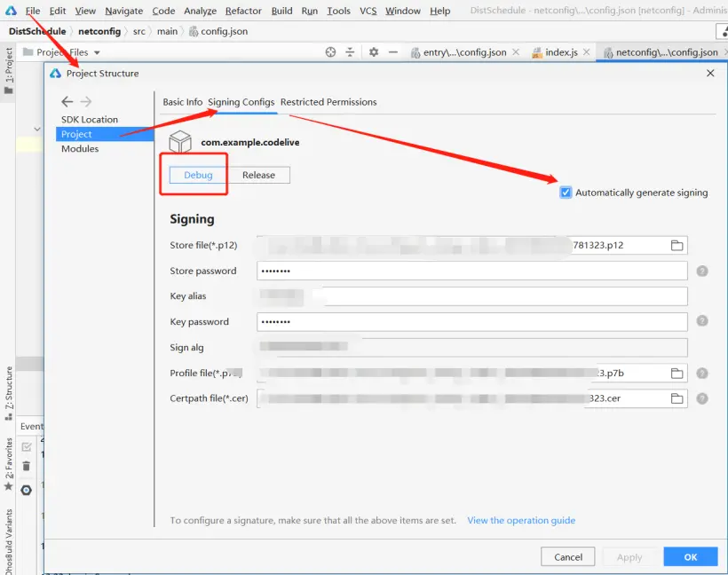This screenshot has width=728, height=575.
Task: Click the Sign alg field
Action: tap(471, 347)
